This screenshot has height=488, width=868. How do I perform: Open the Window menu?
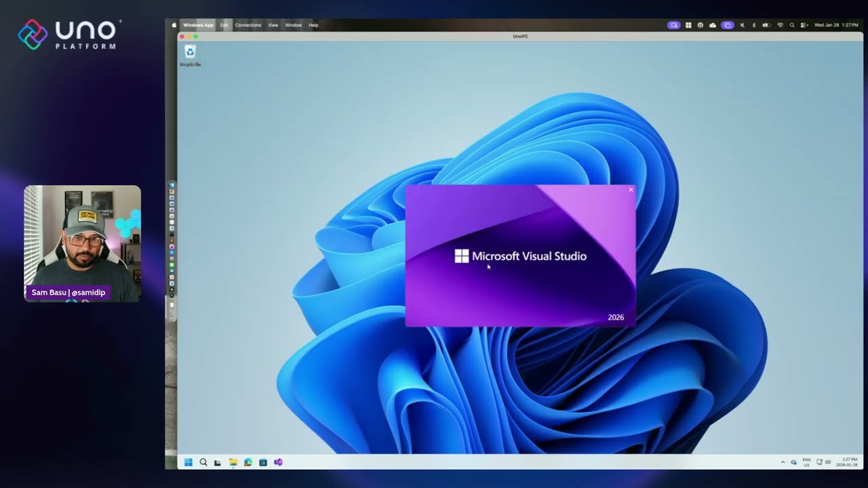click(x=294, y=25)
